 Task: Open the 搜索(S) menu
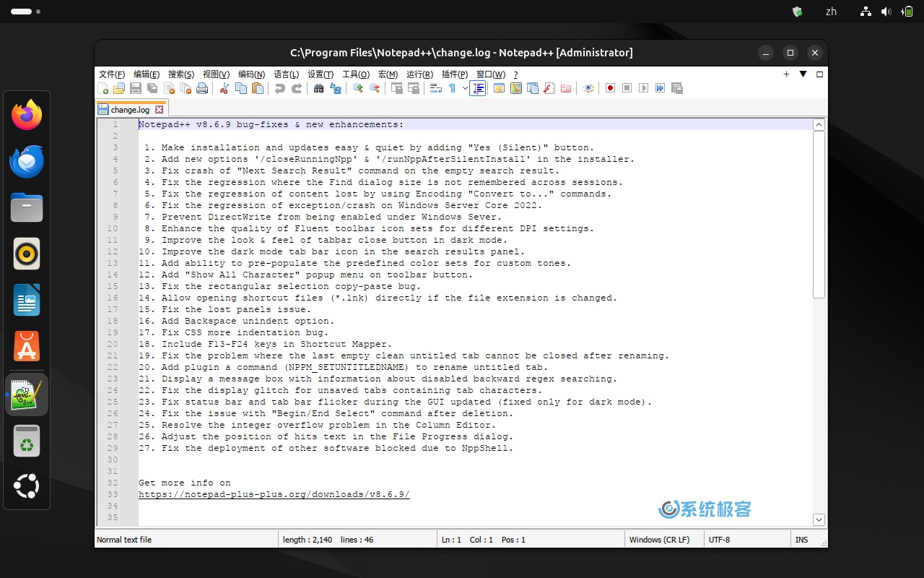point(181,74)
